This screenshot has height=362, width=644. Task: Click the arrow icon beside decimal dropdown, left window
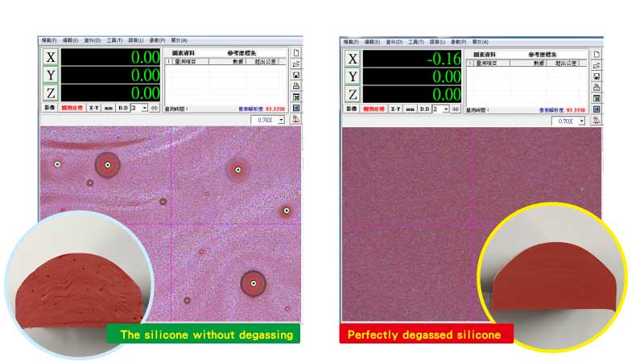[155, 107]
